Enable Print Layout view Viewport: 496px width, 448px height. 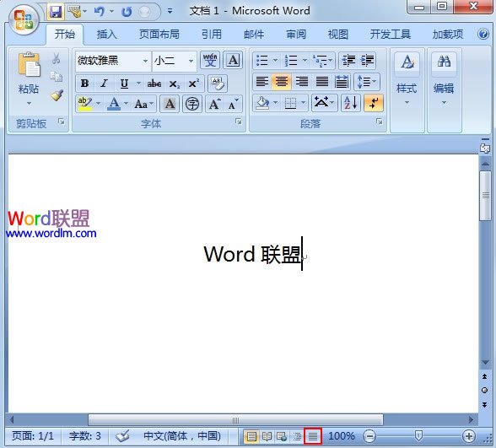tap(251, 437)
